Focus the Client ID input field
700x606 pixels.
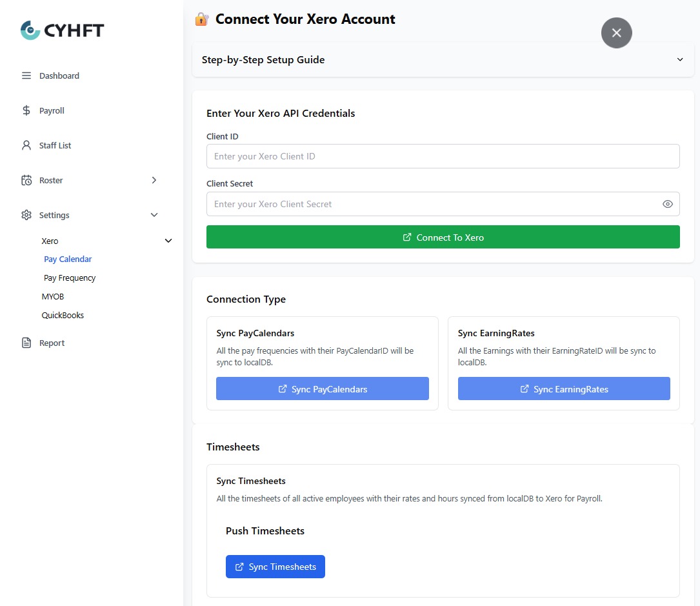pos(443,156)
